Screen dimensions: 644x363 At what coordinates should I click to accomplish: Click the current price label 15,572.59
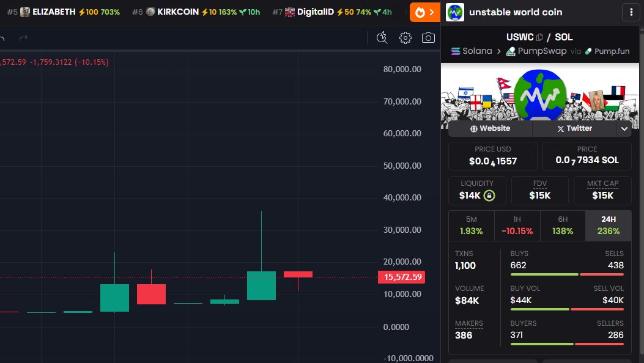click(x=402, y=277)
